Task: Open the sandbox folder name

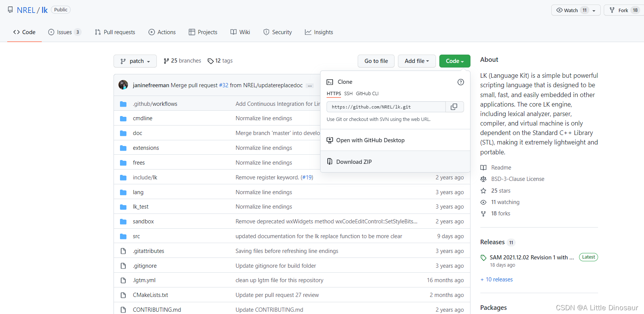Action: click(x=143, y=221)
